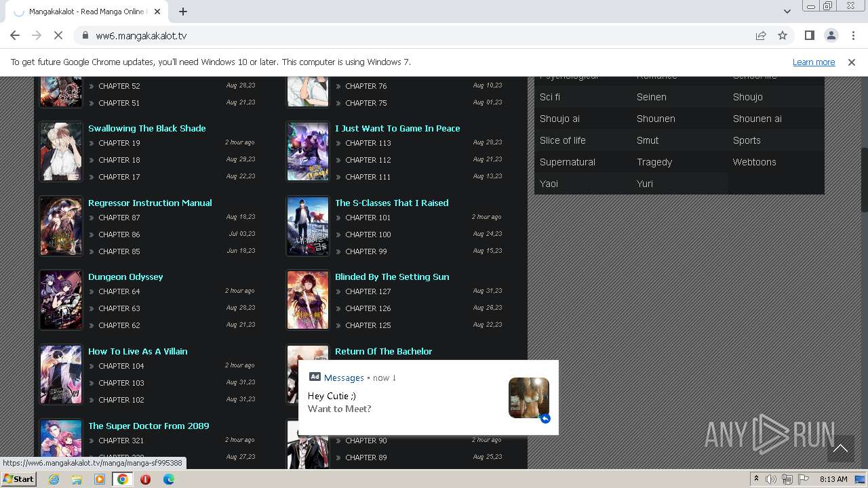
Task: Select the Webtoons genre
Action: pos(755,162)
